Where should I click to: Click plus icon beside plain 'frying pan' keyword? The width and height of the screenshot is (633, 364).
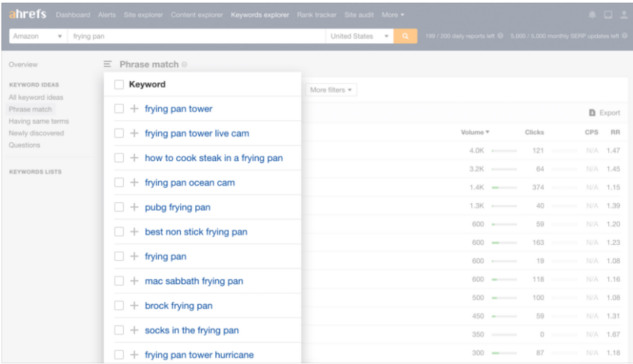[x=134, y=256]
